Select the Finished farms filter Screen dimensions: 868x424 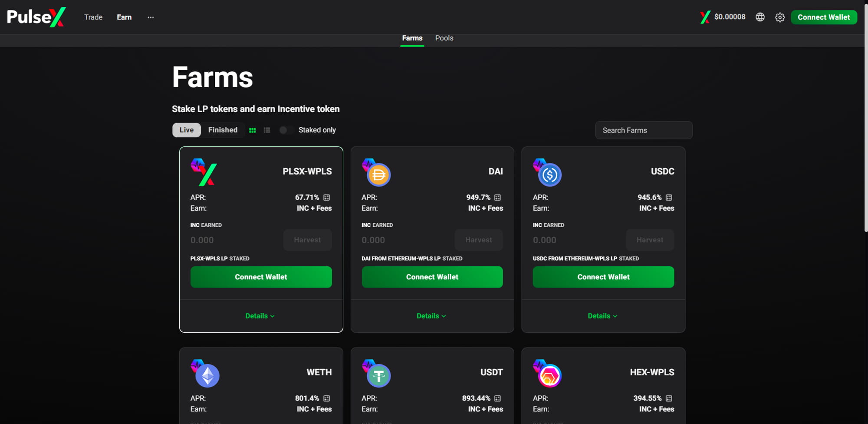click(223, 130)
